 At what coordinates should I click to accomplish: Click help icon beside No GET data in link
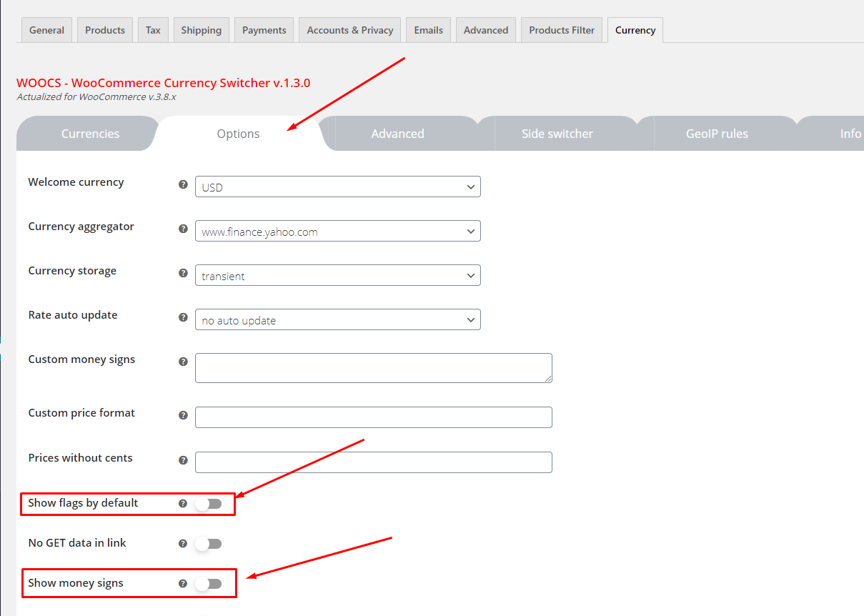tap(183, 544)
